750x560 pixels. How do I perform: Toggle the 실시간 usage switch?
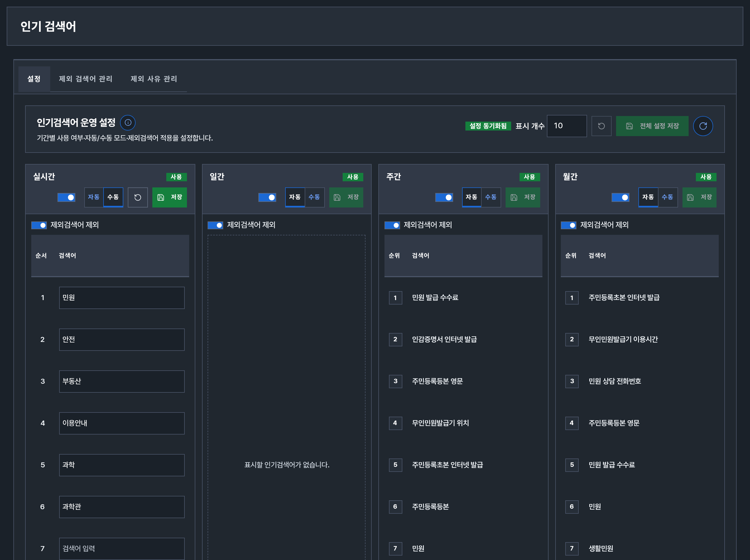click(x=66, y=197)
